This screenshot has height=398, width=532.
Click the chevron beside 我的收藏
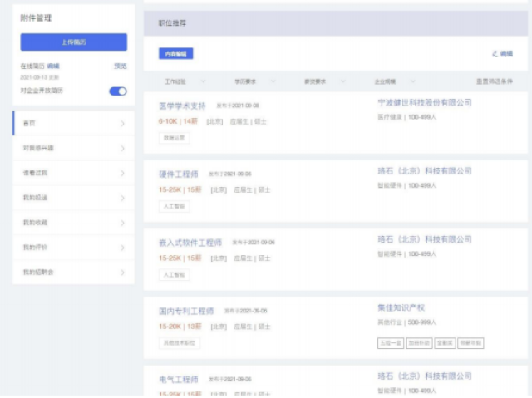point(122,223)
